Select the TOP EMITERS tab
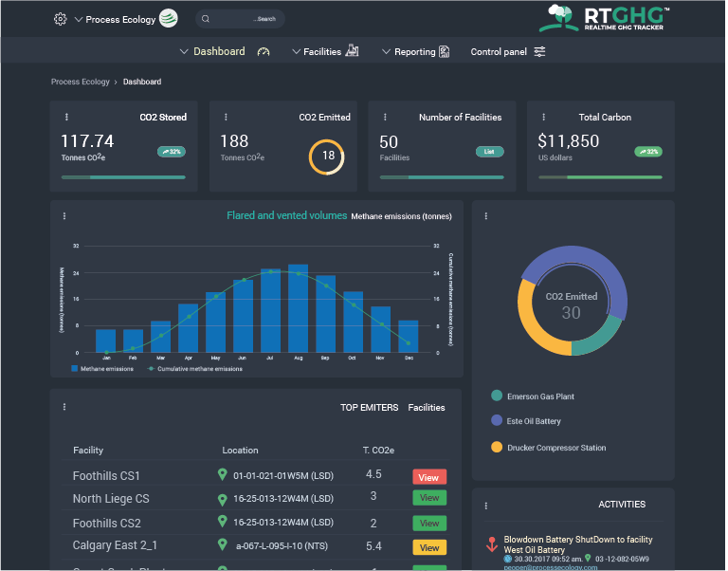Image resolution: width=728 pixels, height=571 pixels. point(369,408)
